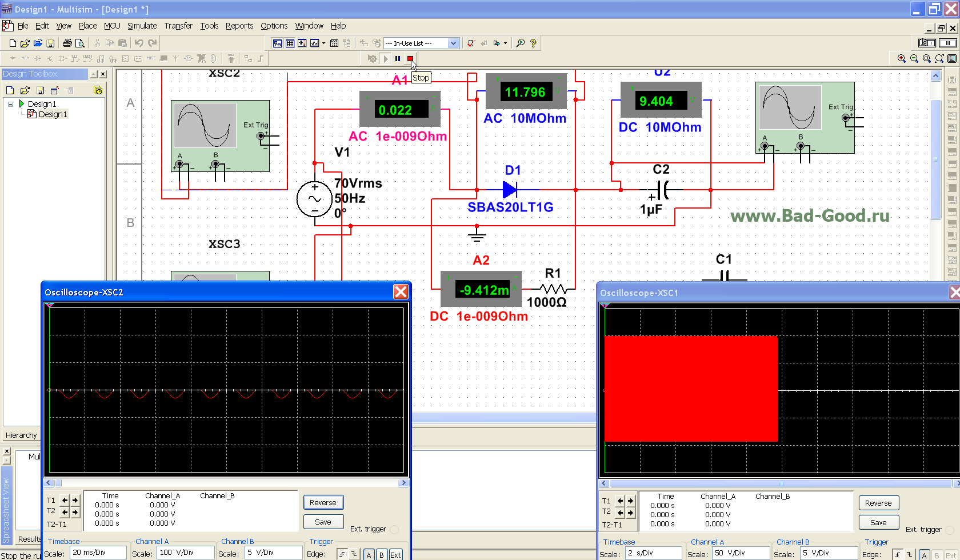Select Design1 sheet in the hierarchy tree
This screenshot has width=960, height=560.
(53, 114)
